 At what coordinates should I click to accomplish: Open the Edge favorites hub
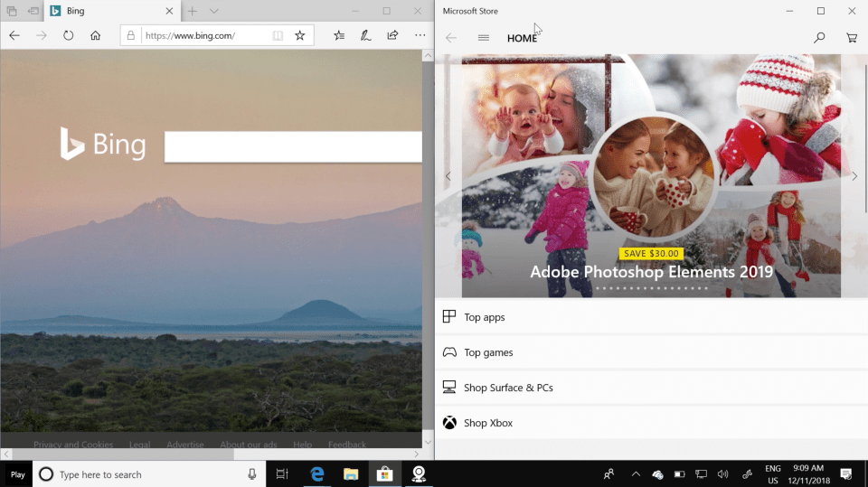click(339, 35)
